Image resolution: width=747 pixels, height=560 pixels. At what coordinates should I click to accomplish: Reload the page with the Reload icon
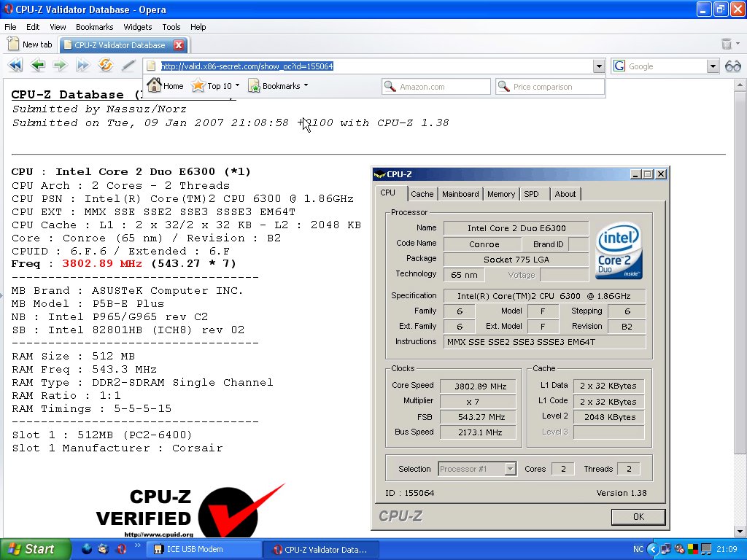(x=105, y=65)
